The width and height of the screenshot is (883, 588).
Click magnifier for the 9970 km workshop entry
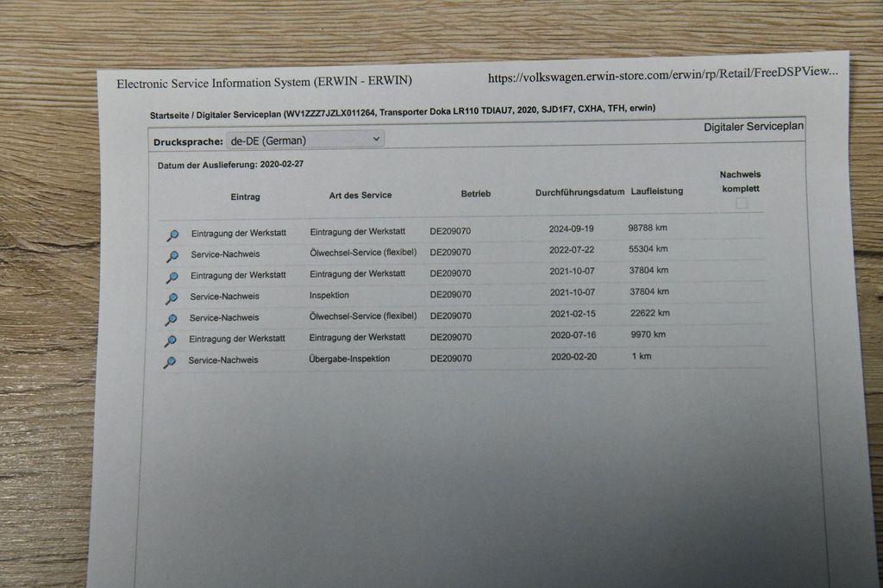[170, 341]
